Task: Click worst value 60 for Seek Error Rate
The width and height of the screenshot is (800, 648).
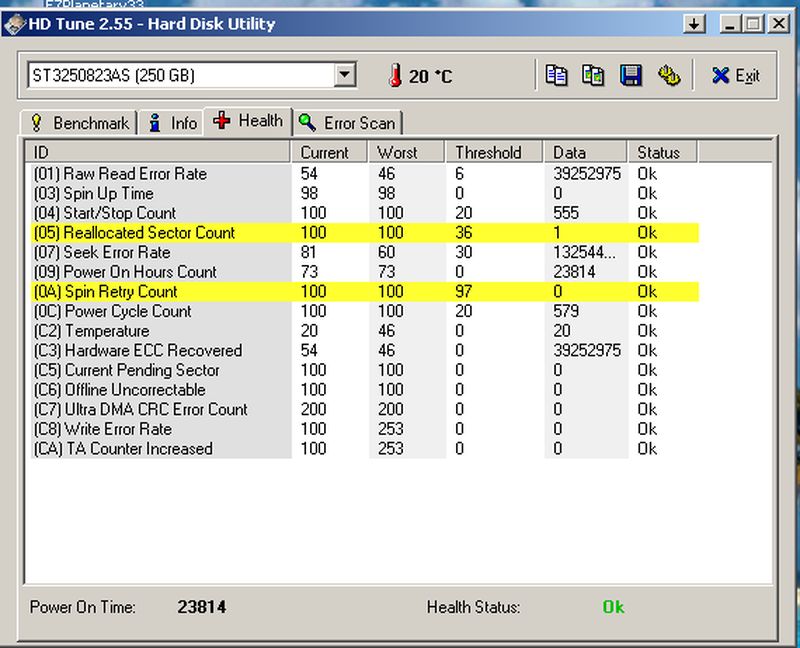Action: [x=386, y=252]
